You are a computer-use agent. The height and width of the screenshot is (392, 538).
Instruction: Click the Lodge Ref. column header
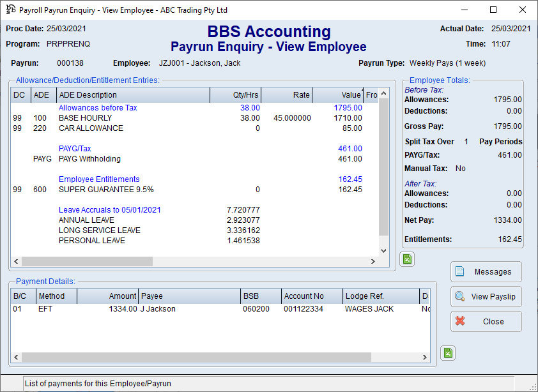pyautogui.click(x=380, y=296)
